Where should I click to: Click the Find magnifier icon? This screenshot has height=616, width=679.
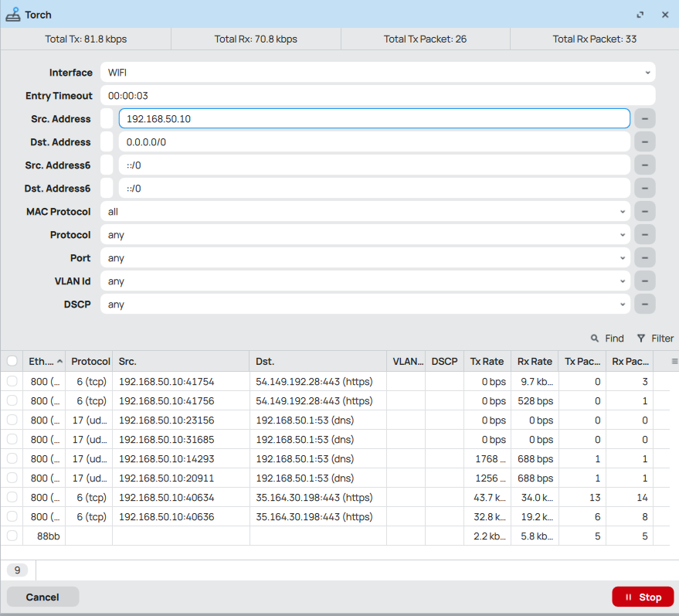pos(595,339)
